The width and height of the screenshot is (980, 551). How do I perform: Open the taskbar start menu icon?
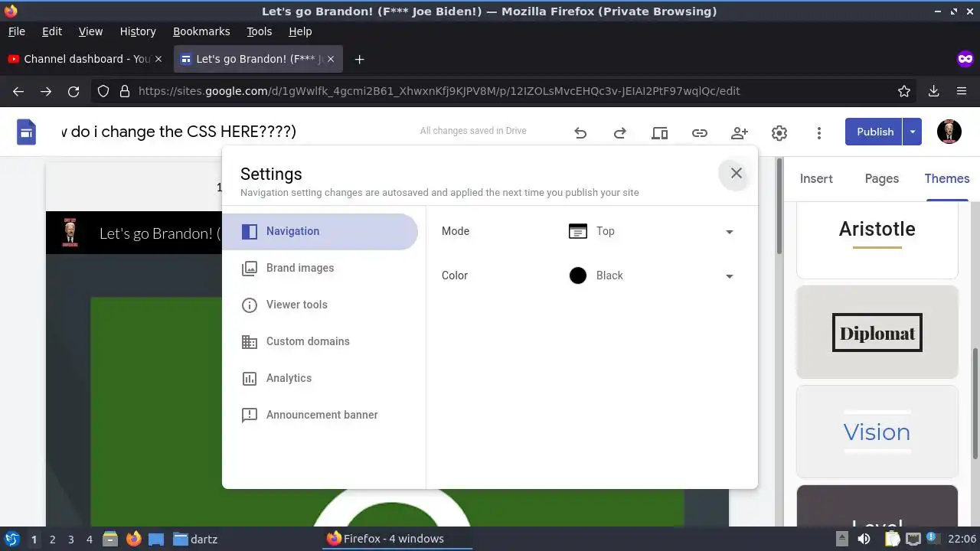point(11,539)
